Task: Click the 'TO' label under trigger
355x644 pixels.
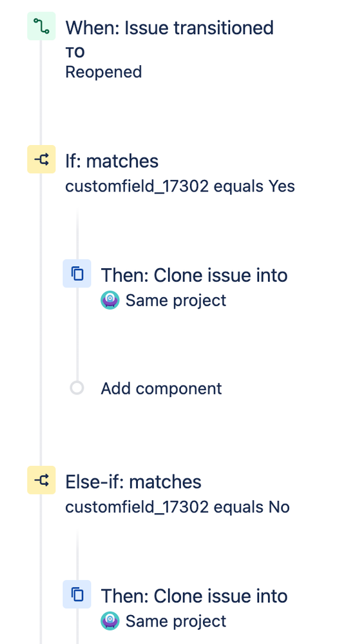Action: point(75,53)
